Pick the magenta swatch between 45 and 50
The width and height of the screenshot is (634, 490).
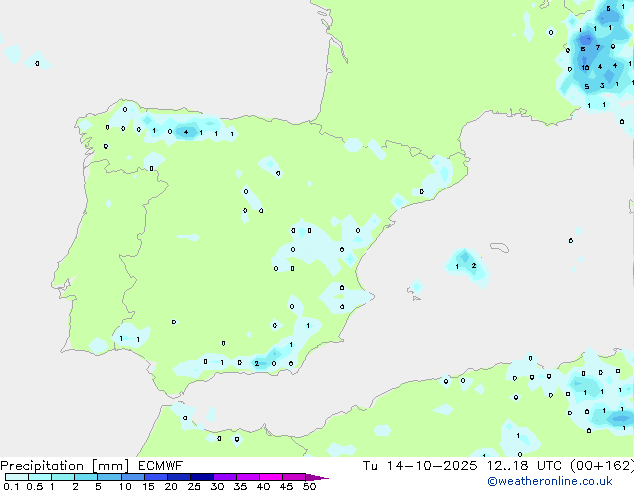coord(297,478)
